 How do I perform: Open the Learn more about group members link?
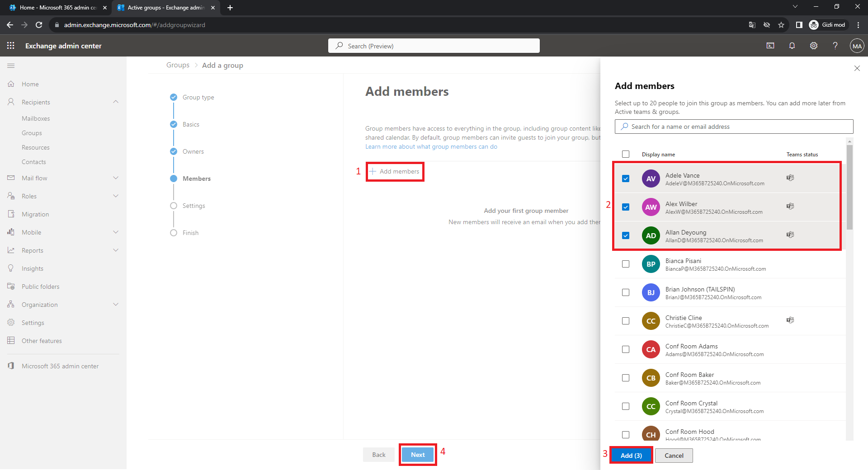click(431, 146)
